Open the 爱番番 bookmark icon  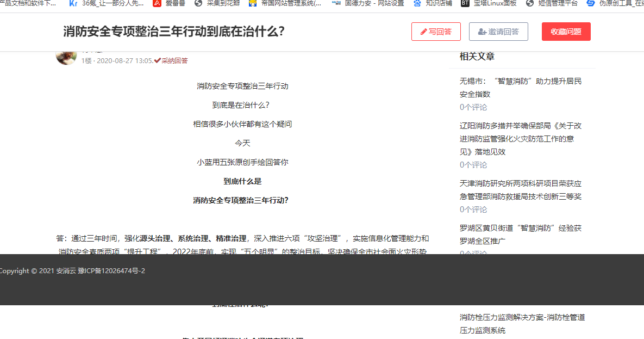point(157,3)
